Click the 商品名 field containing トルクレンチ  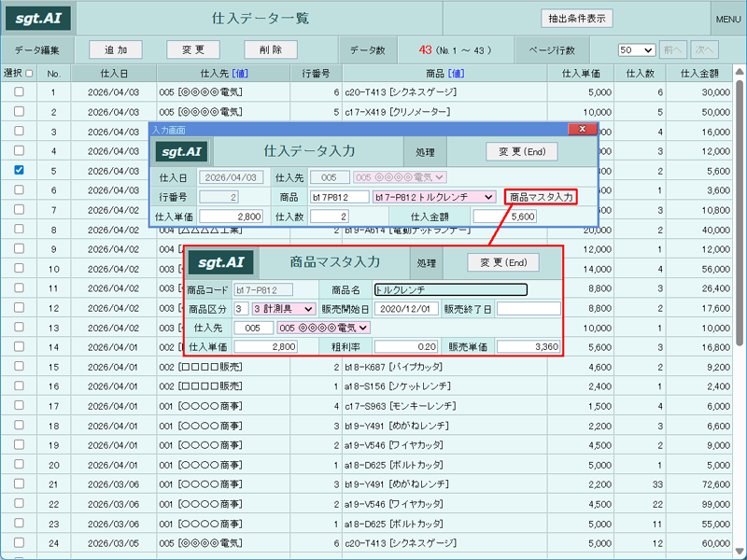coord(451,289)
